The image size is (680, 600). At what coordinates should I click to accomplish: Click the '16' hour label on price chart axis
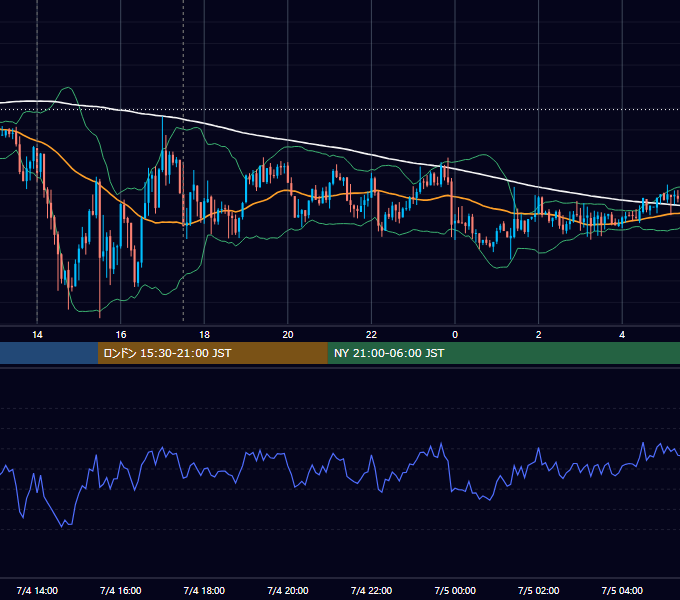click(x=121, y=335)
